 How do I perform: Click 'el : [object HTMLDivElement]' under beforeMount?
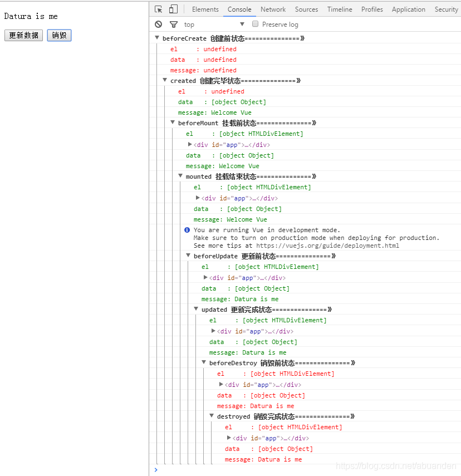click(x=244, y=134)
